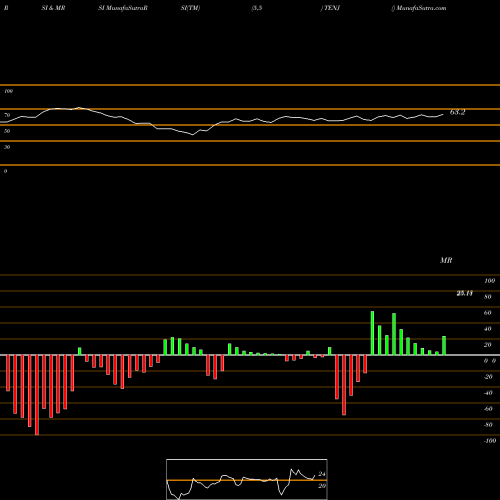
Task: Click the last green bar on right
Action: 444,346
